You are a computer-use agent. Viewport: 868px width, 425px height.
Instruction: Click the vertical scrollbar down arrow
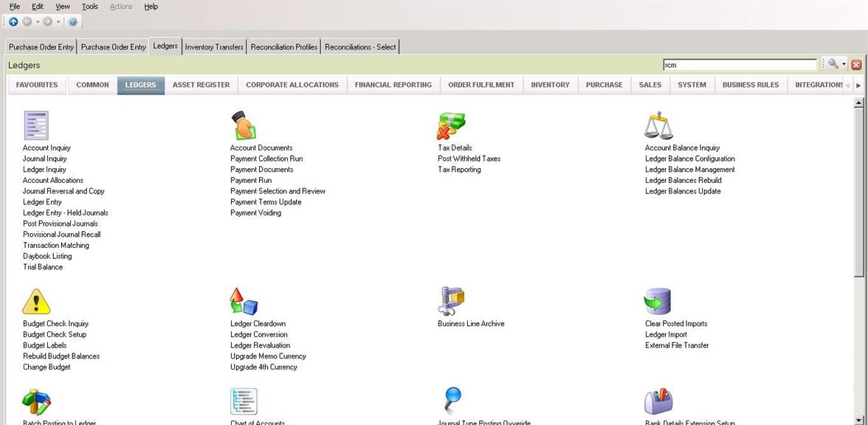tap(859, 419)
